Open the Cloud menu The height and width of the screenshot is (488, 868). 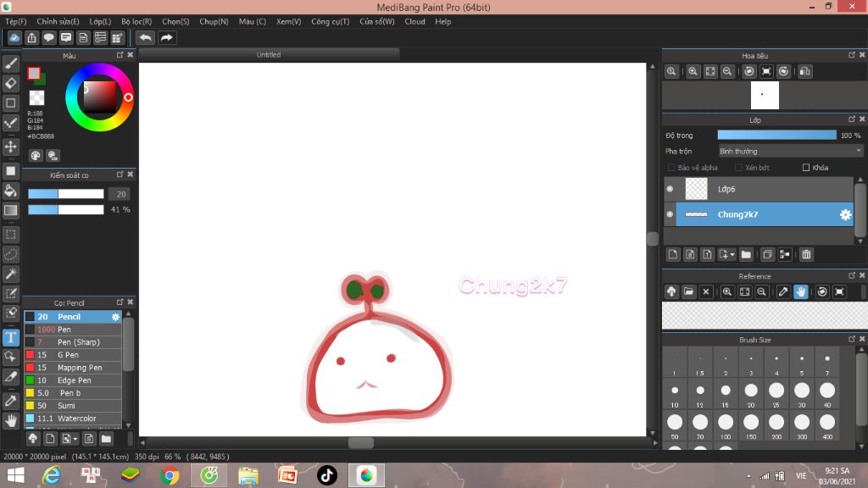click(x=415, y=21)
